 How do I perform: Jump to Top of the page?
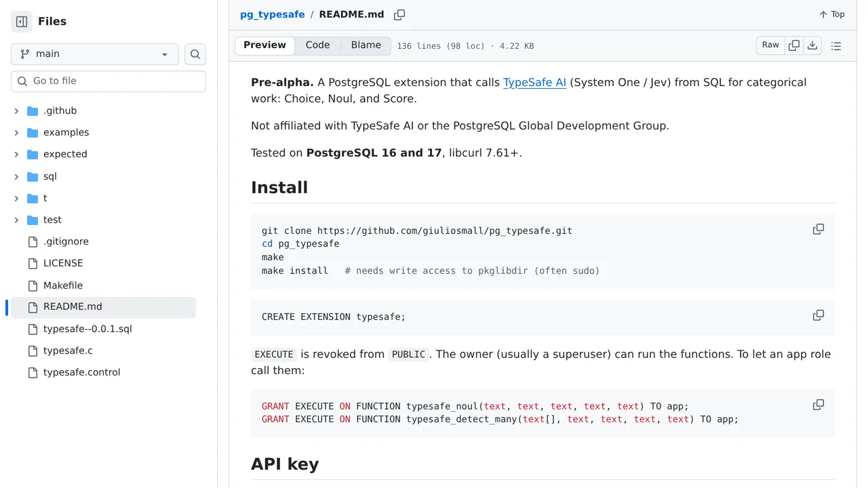(x=832, y=14)
